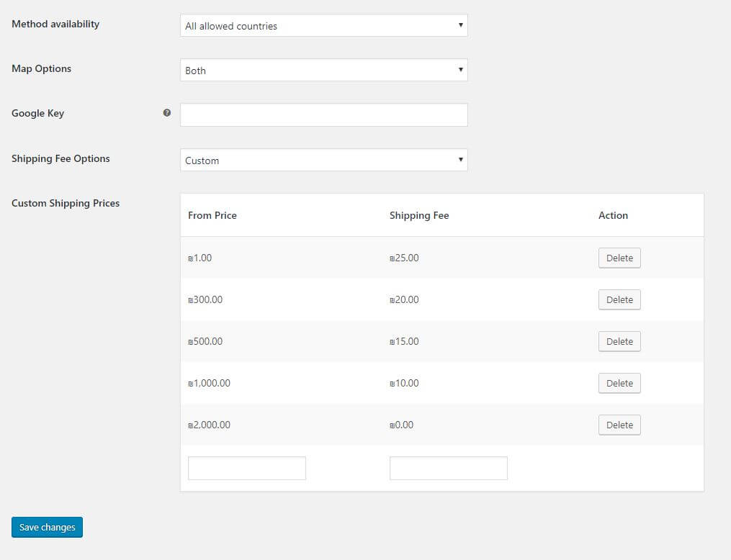
Task: Click into the Google Key text field
Action: point(323,115)
